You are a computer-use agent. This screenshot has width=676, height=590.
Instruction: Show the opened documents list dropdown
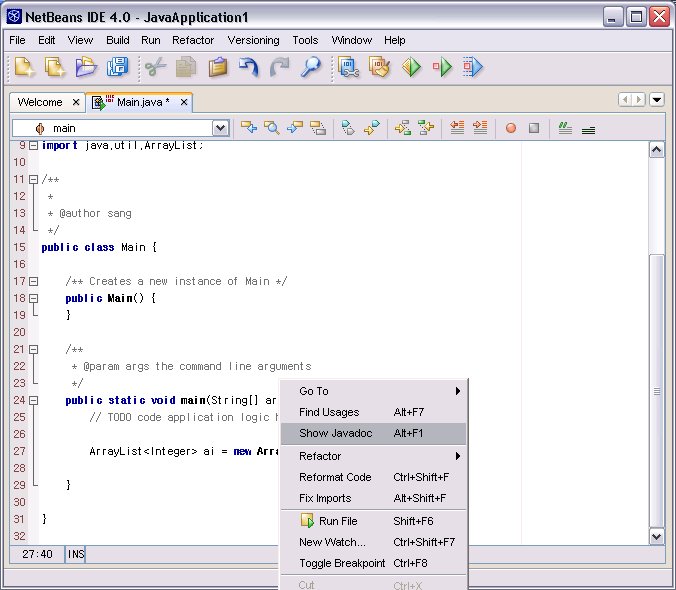coord(657,100)
